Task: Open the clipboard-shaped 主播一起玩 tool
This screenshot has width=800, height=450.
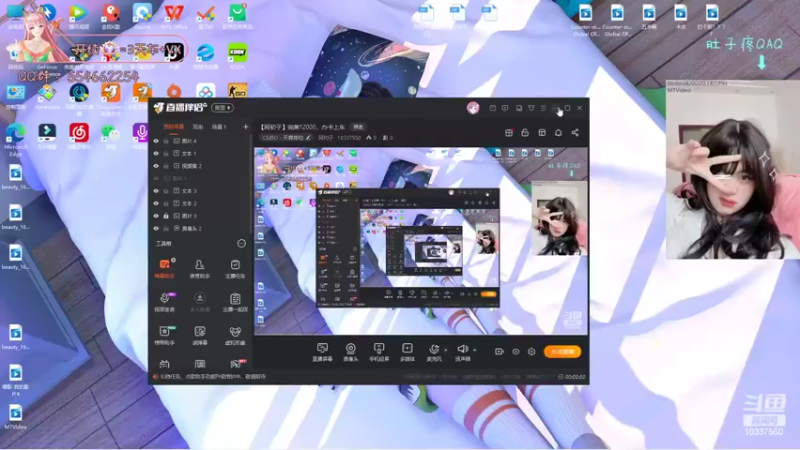Action: (235, 302)
